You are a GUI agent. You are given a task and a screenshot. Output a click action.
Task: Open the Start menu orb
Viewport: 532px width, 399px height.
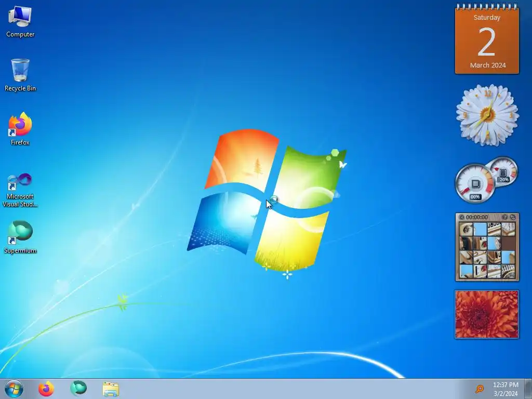(14, 389)
